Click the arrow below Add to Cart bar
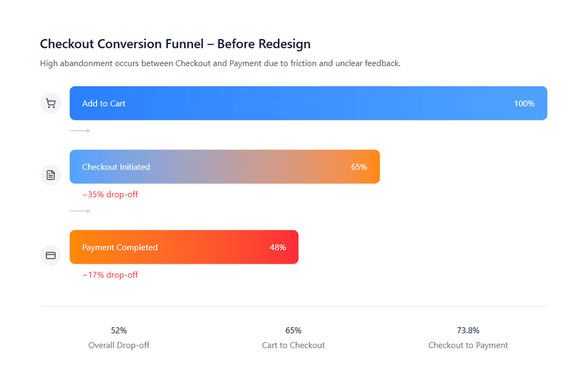This screenshot has height=384, width=588. [80, 131]
